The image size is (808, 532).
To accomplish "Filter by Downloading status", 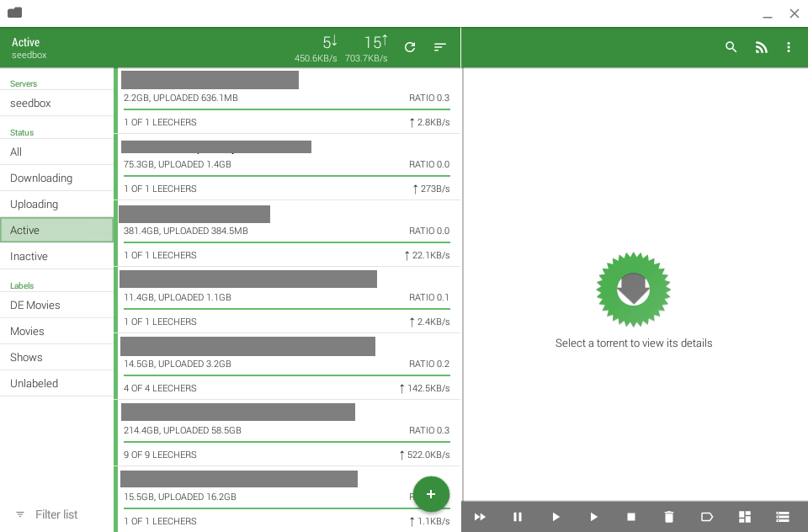I will click(56, 178).
